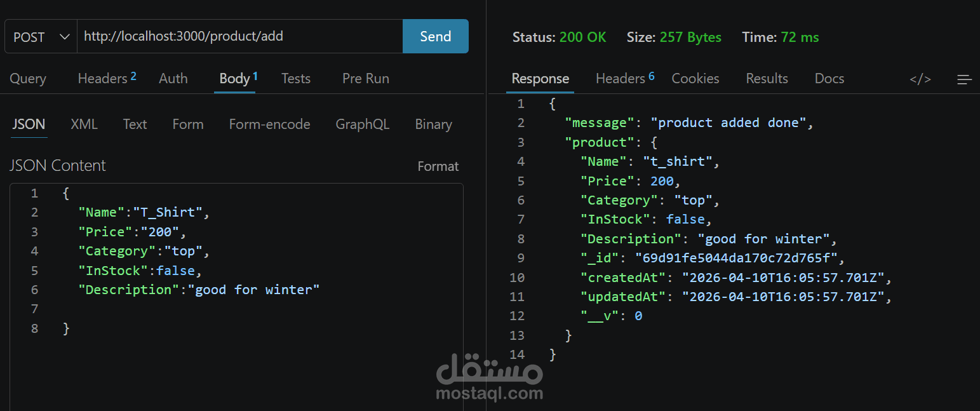The width and height of the screenshot is (980, 411).
Task: Click the Status 200 OK text
Action: (560, 37)
